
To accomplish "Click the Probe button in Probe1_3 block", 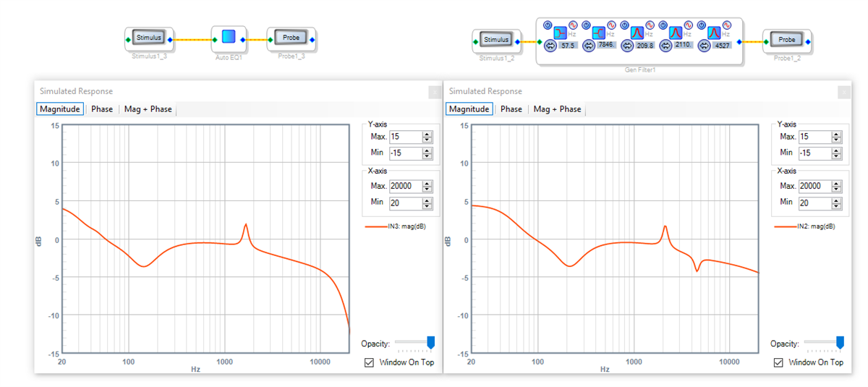I will coord(289,37).
